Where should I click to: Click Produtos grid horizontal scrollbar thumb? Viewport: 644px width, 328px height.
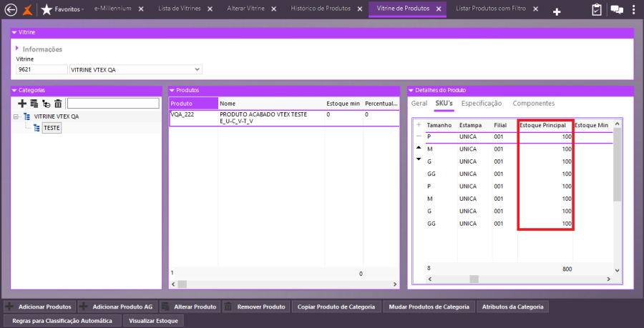coord(182,284)
